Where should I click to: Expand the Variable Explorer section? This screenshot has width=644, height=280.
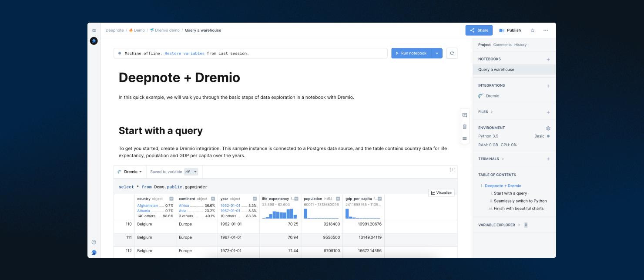(499, 225)
